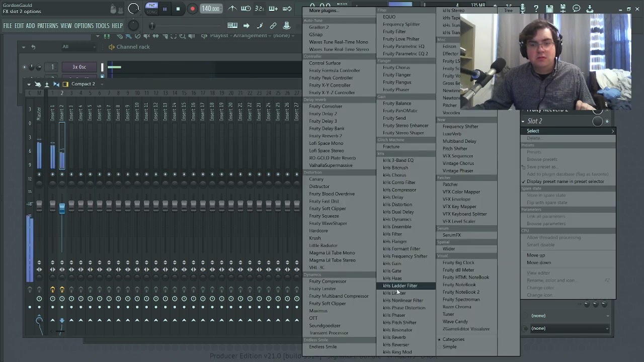The height and width of the screenshot is (362, 644).
Task: Click the red record button
Action: (x=192, y=9)
